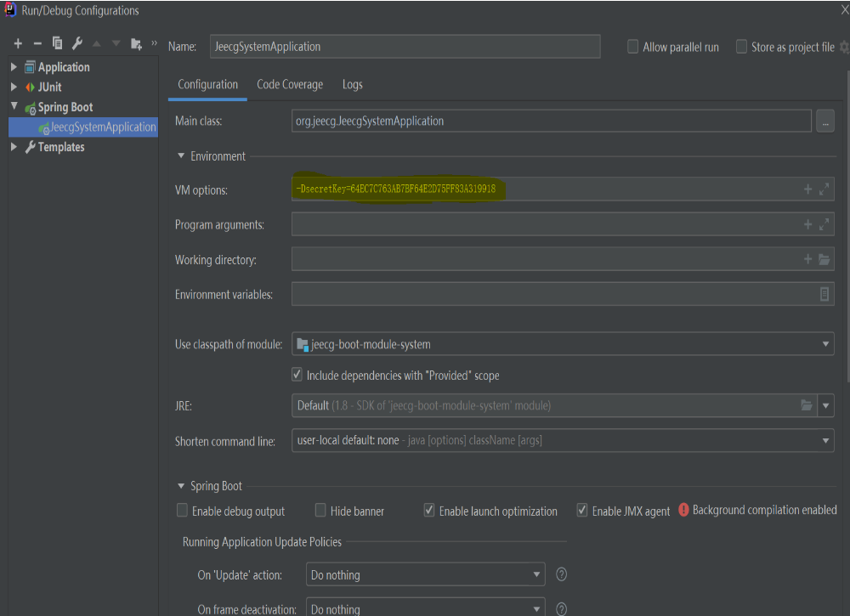Switch to the Configuration tab

207,84
